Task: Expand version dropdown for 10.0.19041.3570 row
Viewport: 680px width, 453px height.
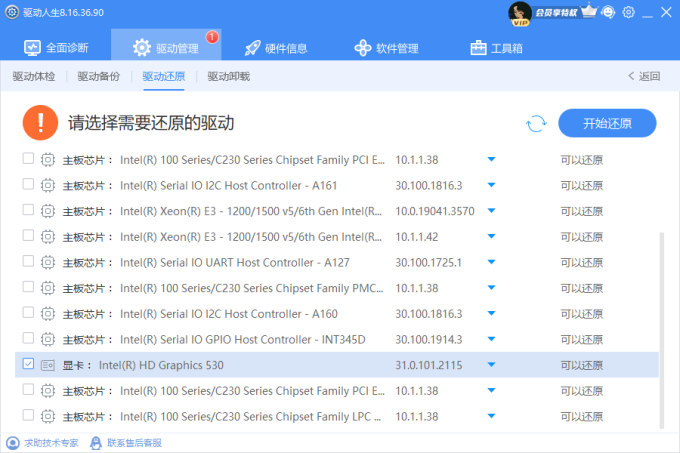Action: click(491, 211)
